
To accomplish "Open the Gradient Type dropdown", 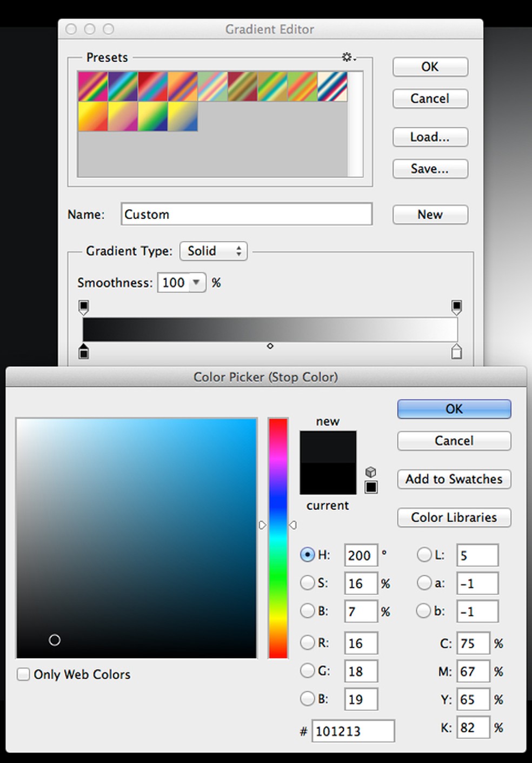I will click(214, 251).
